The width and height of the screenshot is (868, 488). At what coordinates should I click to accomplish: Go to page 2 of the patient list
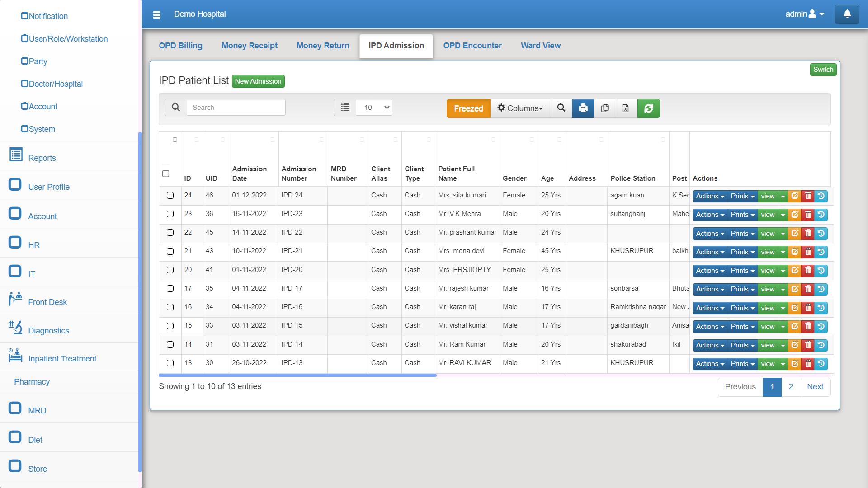[x=791, y=387]
